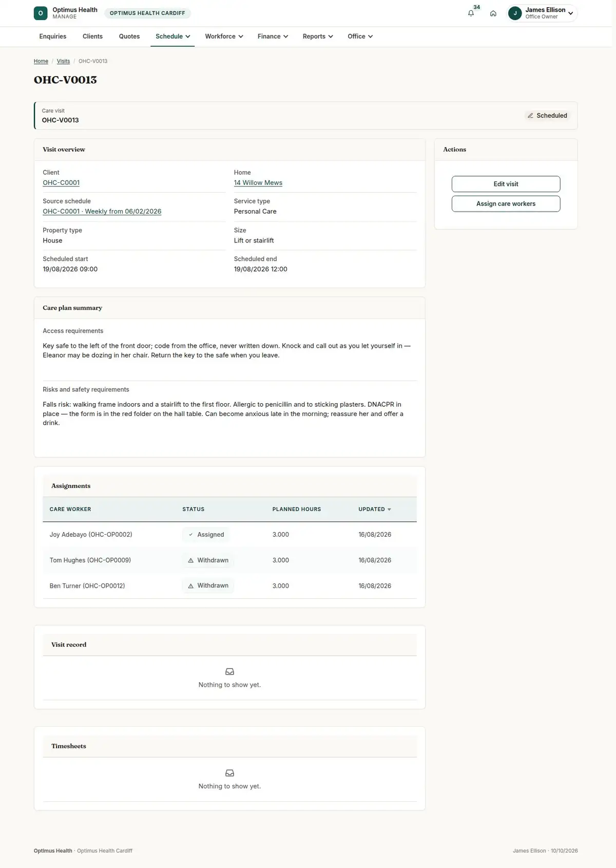The height and width of the screenshot is (868, 616).
Task: Click the Care Worker column header
Action: 70,510
